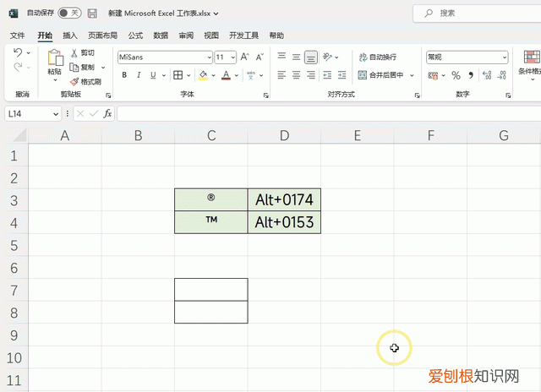Switch to the 插入 Insert tab
Screen dimensions: 541x392
[70, 35]
